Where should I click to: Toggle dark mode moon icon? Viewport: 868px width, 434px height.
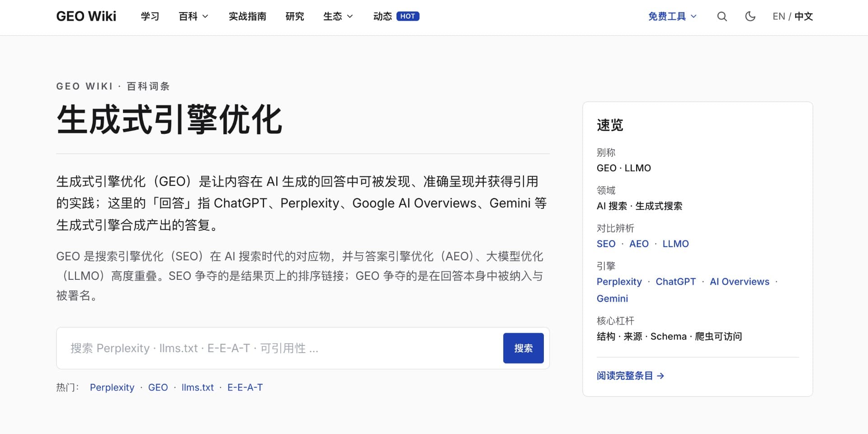point(750,17)
